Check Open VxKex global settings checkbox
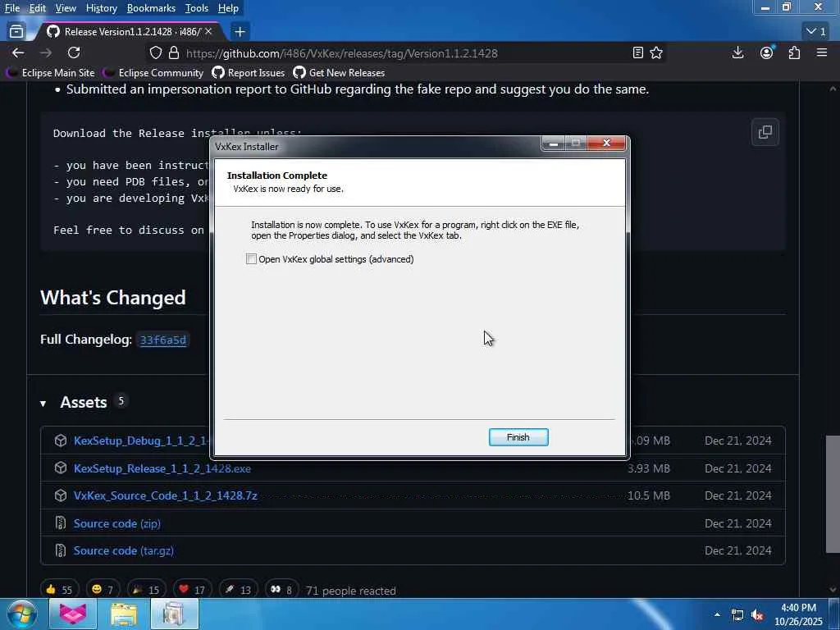Image resolution: width=840 pixels, height=630 pixels. tap(251, 259)
